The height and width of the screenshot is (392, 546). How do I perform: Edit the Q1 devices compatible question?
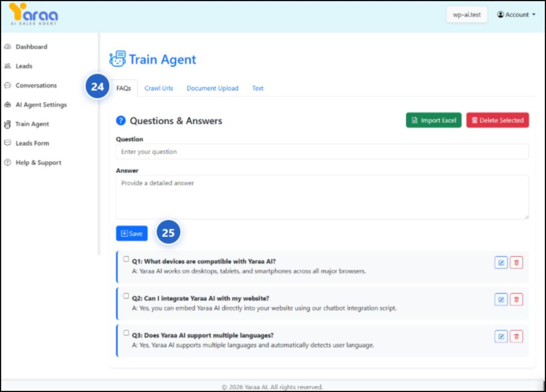point(501,263)
